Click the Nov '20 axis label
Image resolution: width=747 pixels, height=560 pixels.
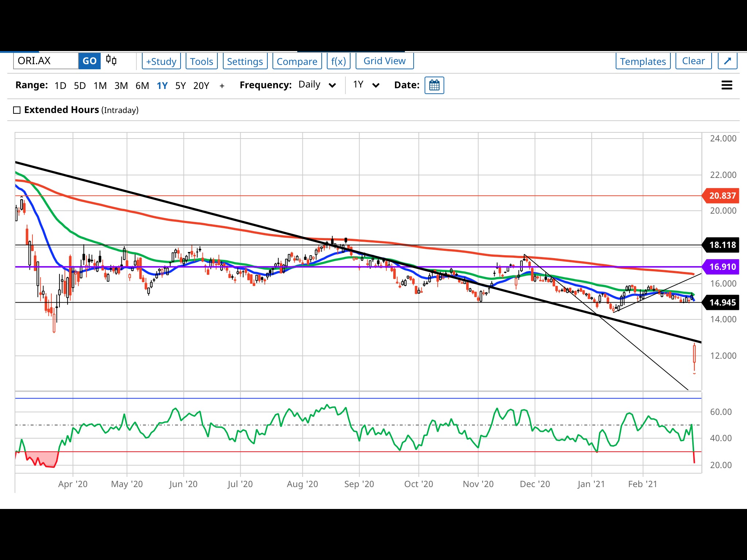tap(478, 484)
